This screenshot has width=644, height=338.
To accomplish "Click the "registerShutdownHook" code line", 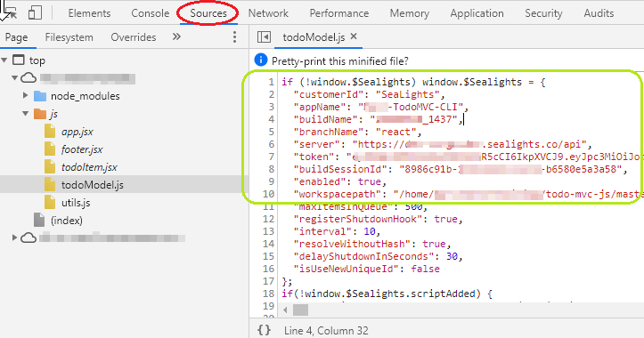I will [379, 219].
